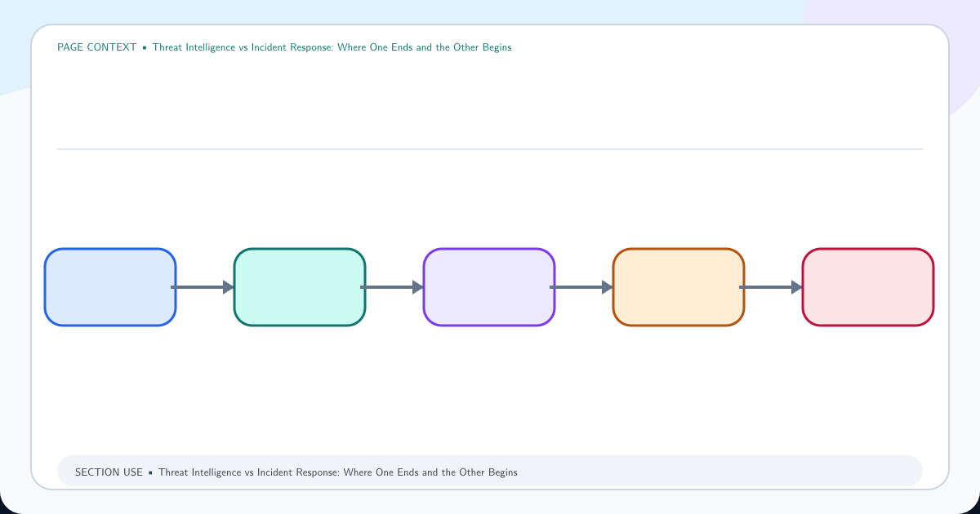Click the SECTION USE footer text

tap(296, 472)
